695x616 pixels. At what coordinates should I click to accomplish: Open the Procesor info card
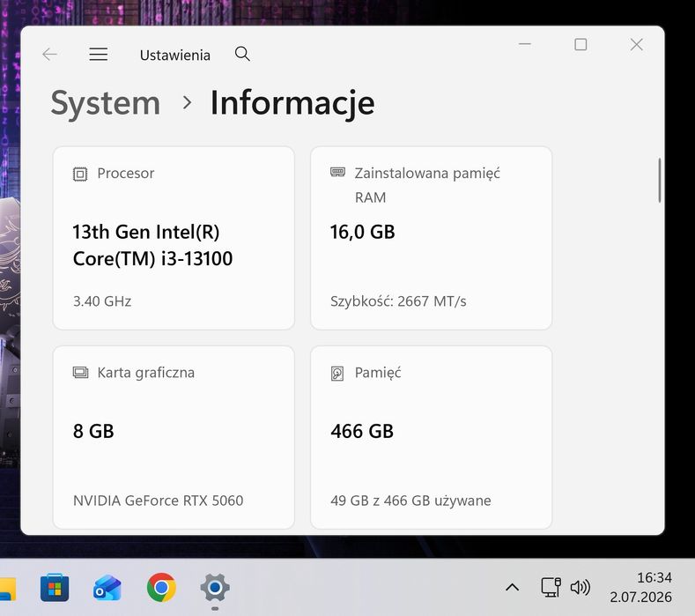coord(174,238)
